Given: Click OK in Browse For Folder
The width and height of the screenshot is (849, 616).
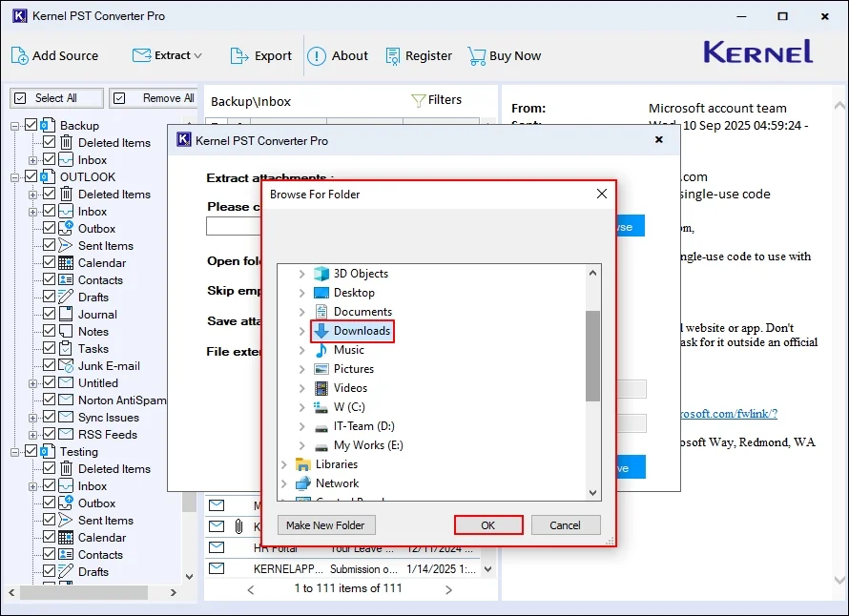Looking at the screenshot, I should pyautogui.click(x=487, y=524).
